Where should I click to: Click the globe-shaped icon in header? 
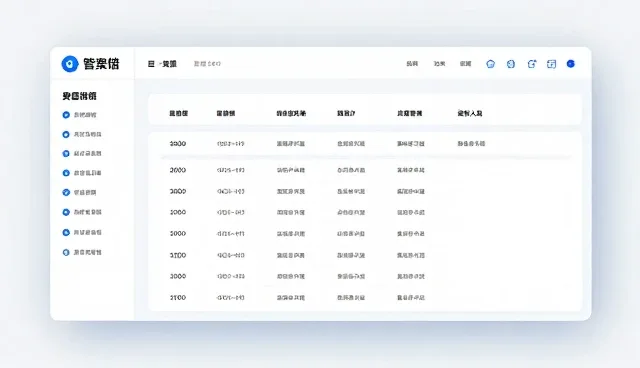[x=511, y=64]
